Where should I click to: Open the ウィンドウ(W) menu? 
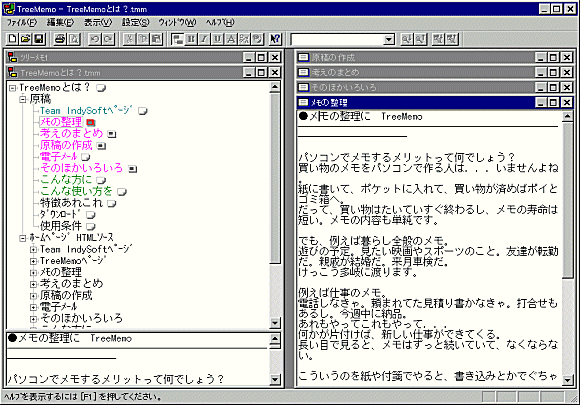point(177,23)
